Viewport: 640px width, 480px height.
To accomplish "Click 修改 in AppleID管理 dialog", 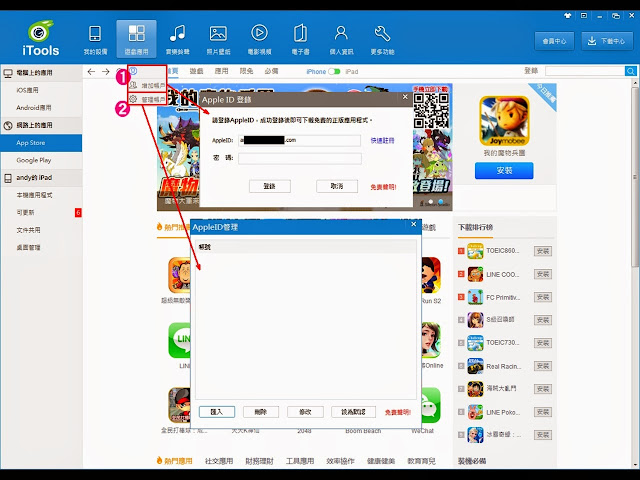I will point(305,412).
